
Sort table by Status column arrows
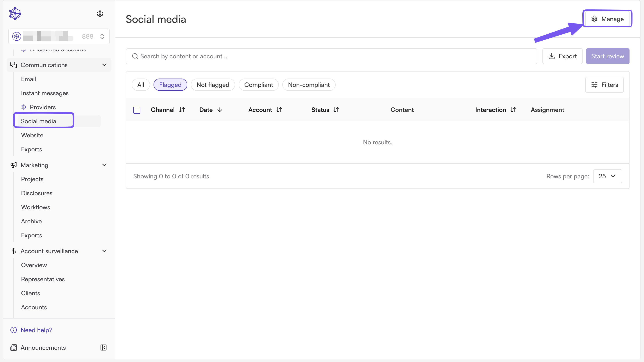tap(336, 110)
